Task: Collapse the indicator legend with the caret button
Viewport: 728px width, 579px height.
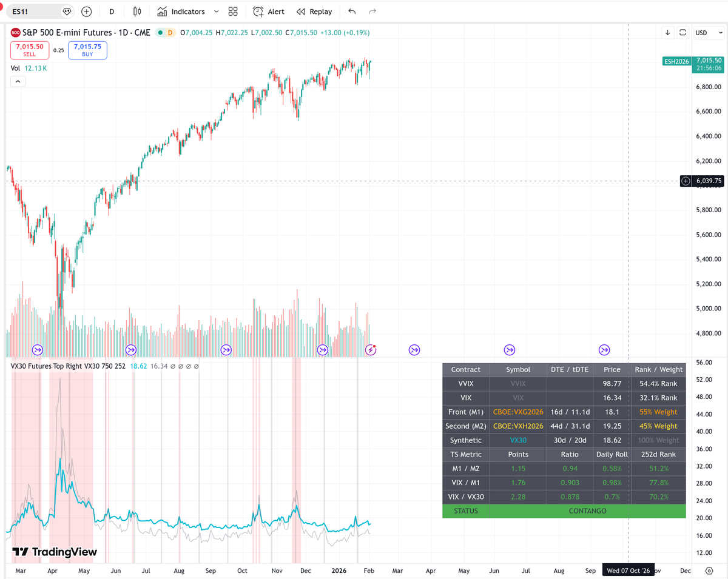Action: coord(18,82)
